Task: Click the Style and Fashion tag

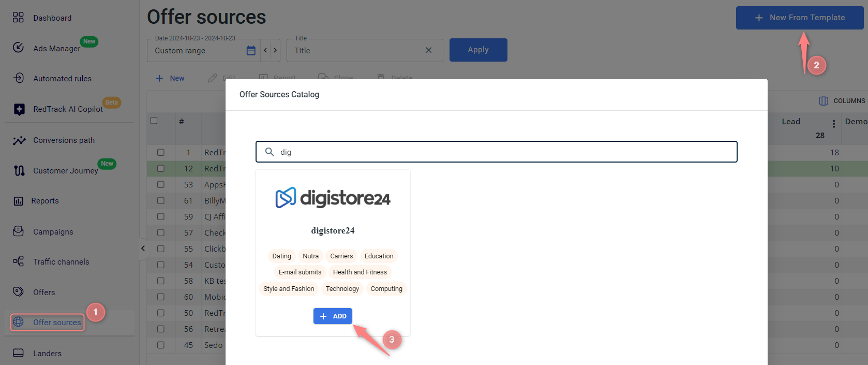Action: point(289,289)
